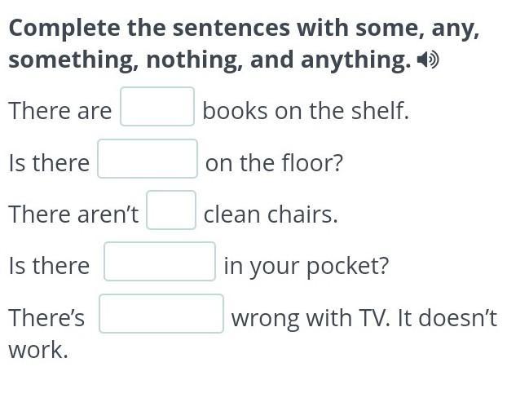Viewport: 507px width, 420px height.
Task: Click the word "There's"
Action: tap(46, 318)
